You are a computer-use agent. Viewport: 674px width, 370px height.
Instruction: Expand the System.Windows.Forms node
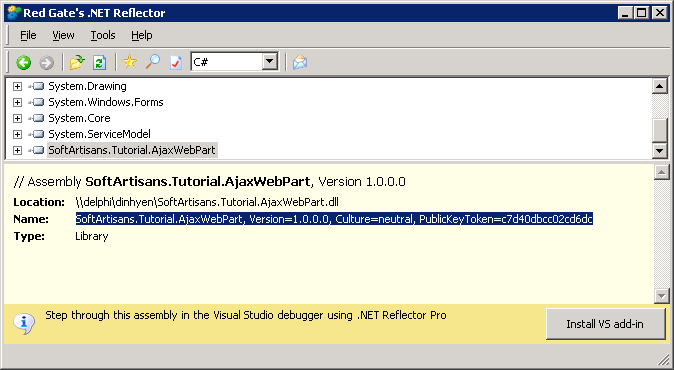tap(17, 102)
